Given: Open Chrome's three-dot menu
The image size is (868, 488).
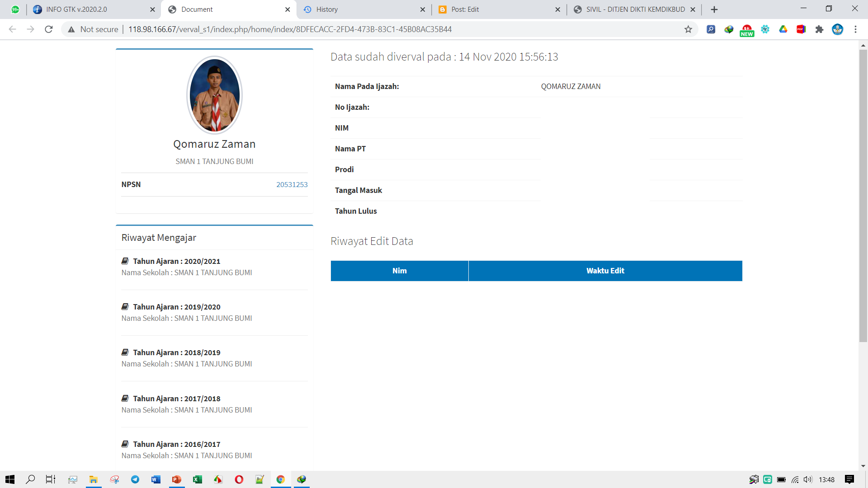Looking at the screenshot, I should tap(855, 29).
